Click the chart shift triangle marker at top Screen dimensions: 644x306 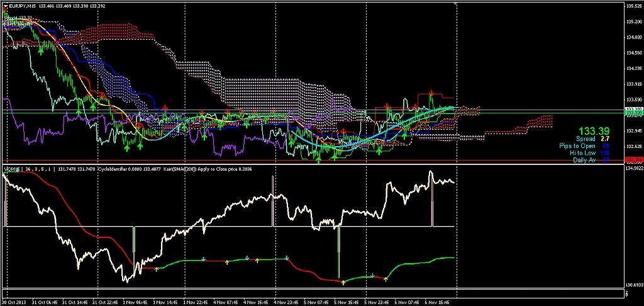point(455,3)
